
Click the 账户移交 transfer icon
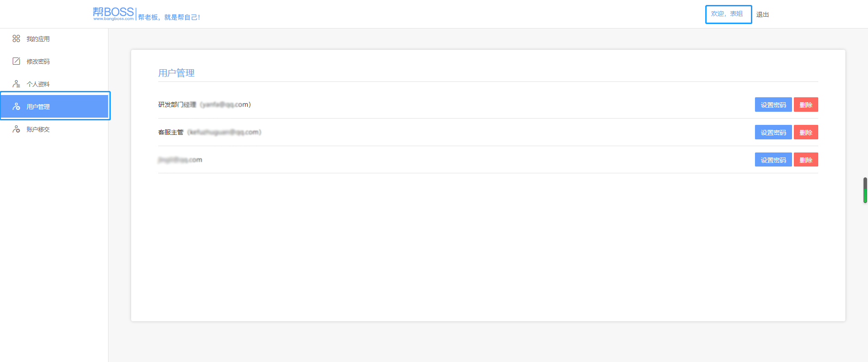coord(16,129)
